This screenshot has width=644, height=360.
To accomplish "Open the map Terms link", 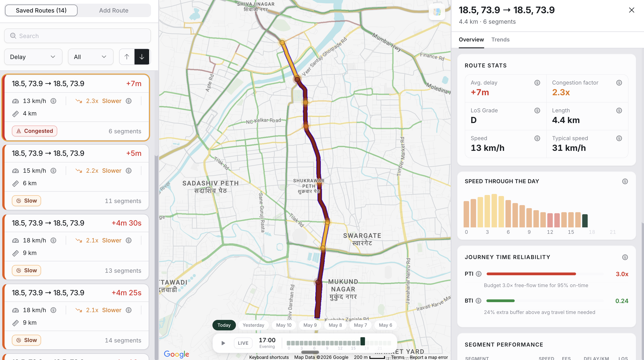I will point(397,357).
